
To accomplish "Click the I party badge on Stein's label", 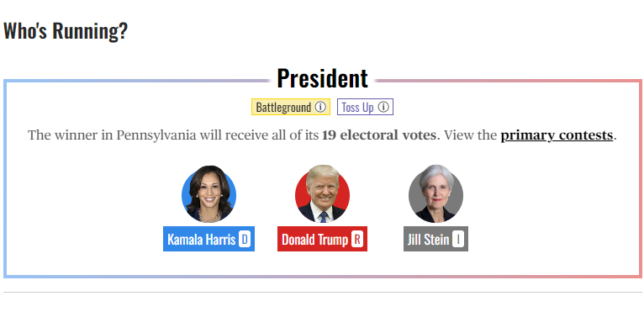I will tap(458, 239).
